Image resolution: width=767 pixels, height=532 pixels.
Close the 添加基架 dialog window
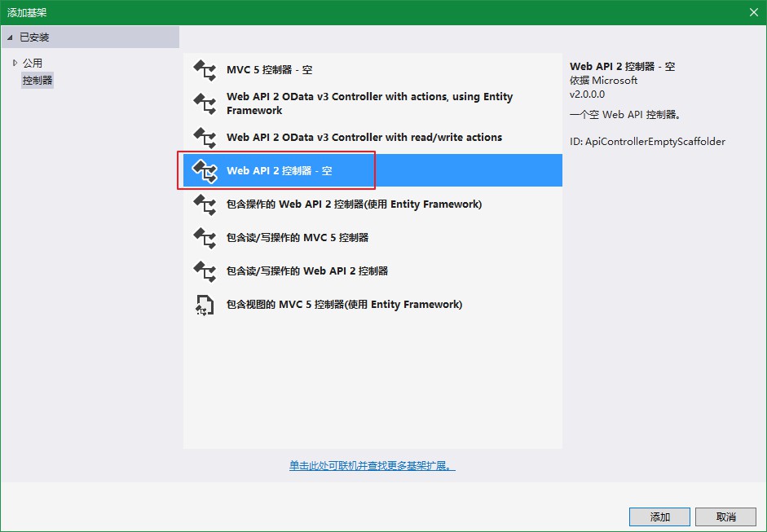(753, 12)
